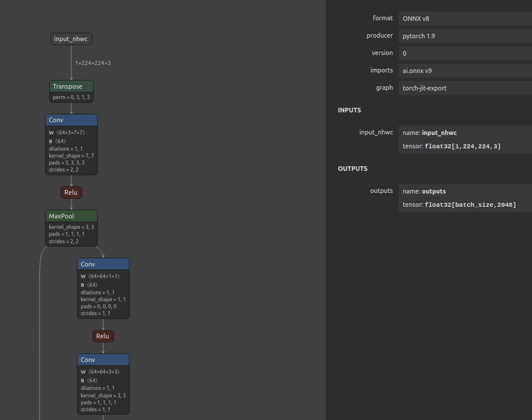Click the format field showing ONNX v8
This screenshot has width=532, height=420.
(465, 19)
